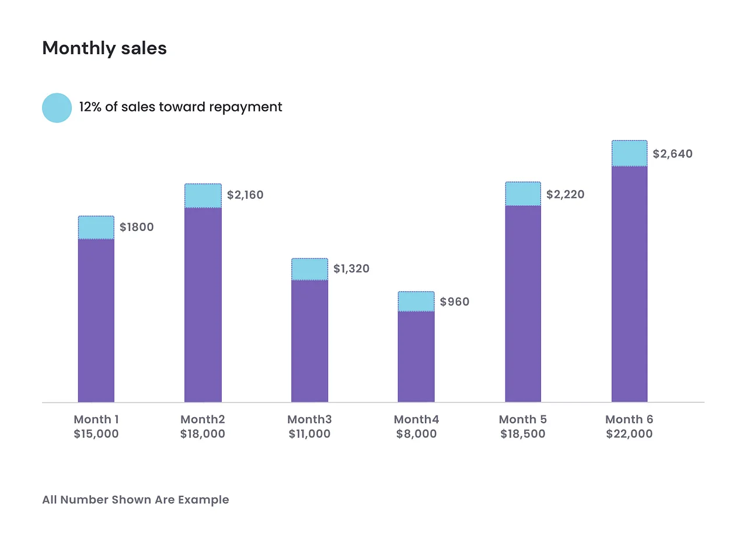Image resolution: width=747 pixels, height=560 pixels.
Task: Click the "All Number Shown Are Example" footnote
Action: click(135, 499)
